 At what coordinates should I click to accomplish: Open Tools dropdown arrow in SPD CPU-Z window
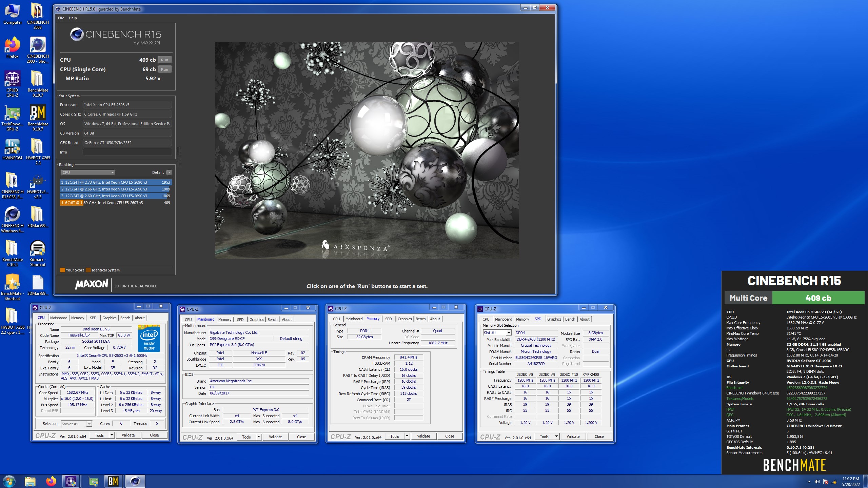pos(556,436)
